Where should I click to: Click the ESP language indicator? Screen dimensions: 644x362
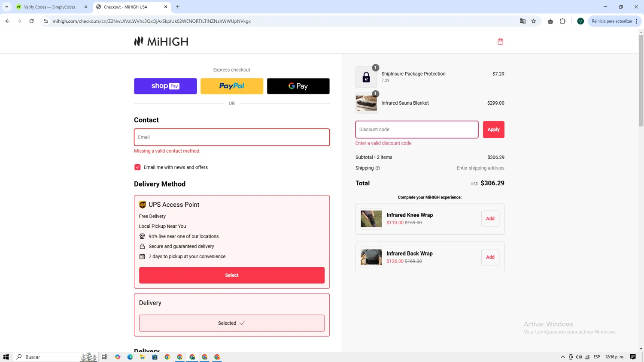point(597,357)
